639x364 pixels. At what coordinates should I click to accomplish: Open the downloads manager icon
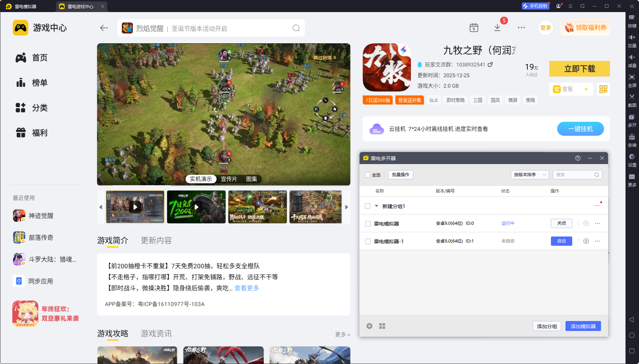tap(497, 28)
